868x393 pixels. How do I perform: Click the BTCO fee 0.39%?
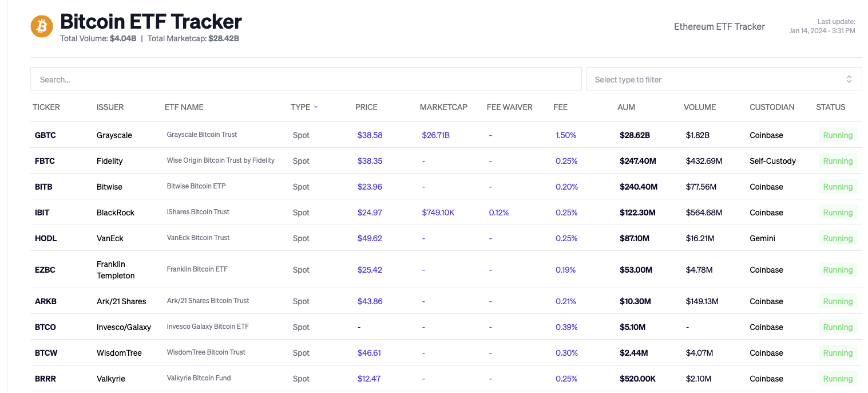click(x=567, y=327)
